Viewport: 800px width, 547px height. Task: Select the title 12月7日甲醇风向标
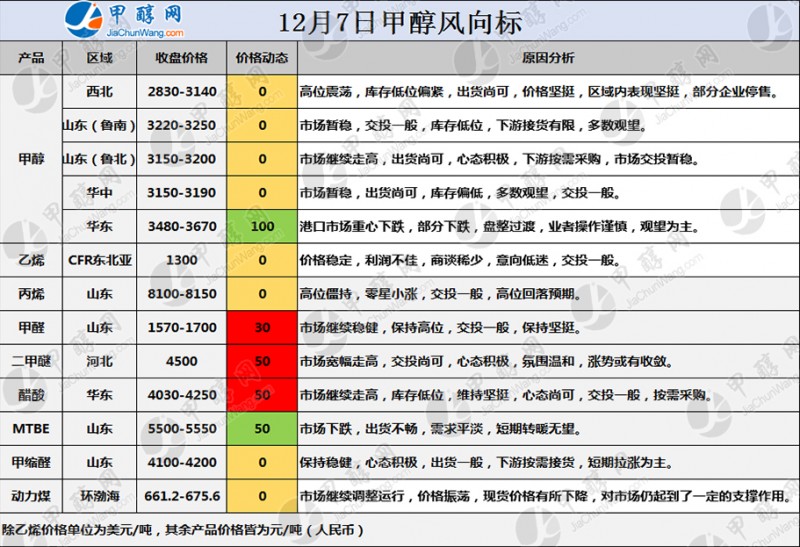(x=400, y=22)
